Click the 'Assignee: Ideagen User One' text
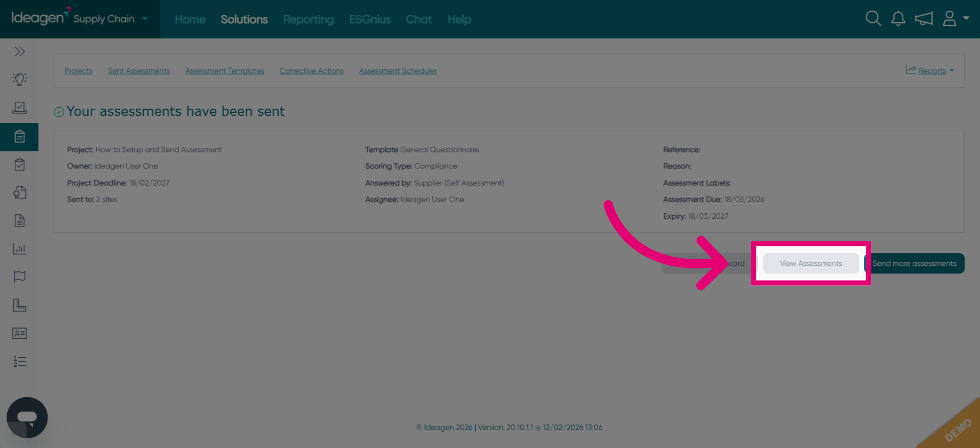 click(x=414, y=200)
